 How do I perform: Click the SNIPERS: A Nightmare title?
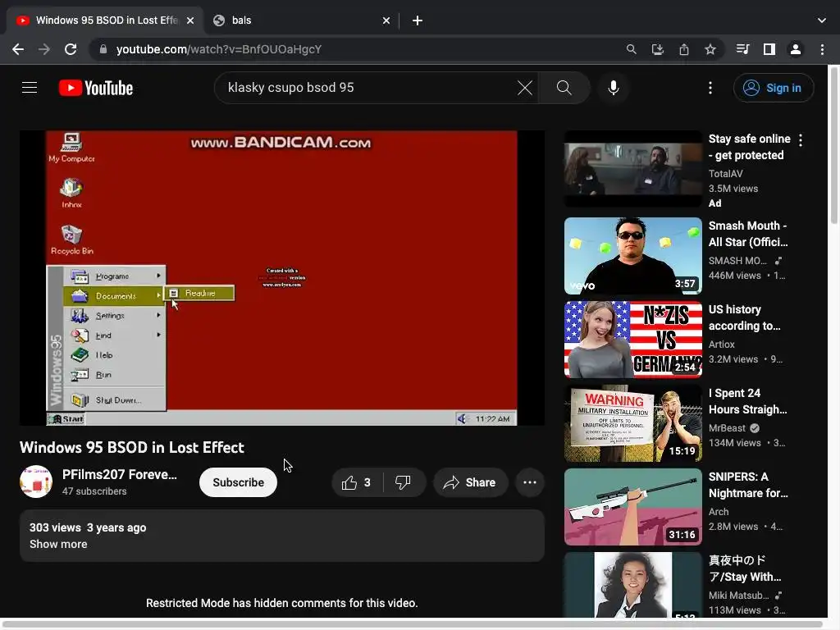click(748, 485)
